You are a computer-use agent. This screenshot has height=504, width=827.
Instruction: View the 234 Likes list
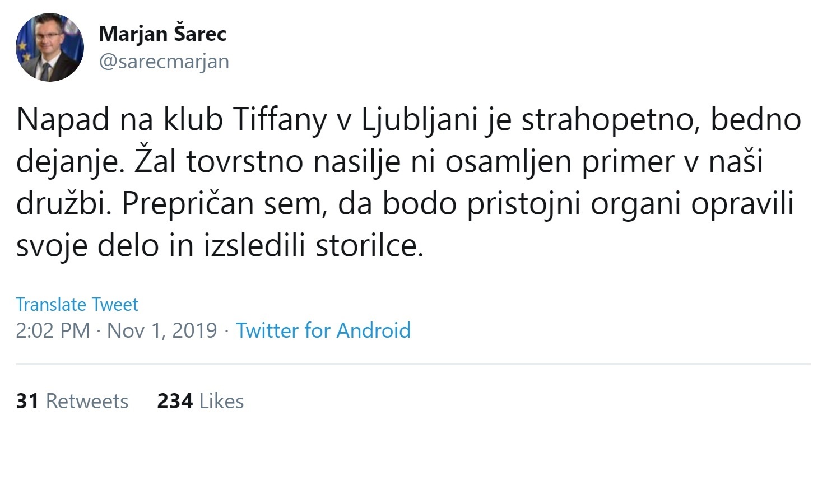[x=200, y=401]
